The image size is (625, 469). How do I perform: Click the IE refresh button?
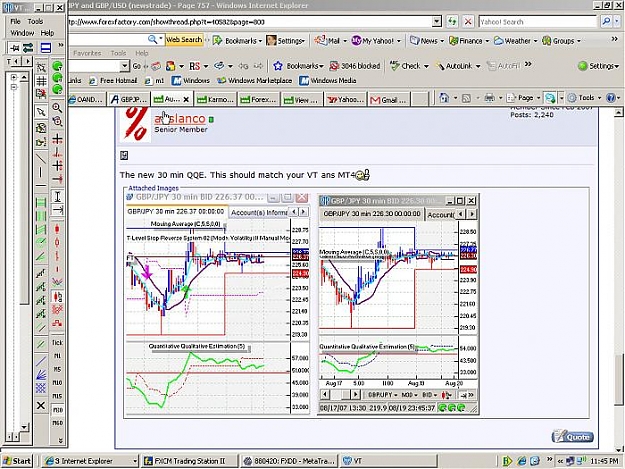(x=452, y=22)
